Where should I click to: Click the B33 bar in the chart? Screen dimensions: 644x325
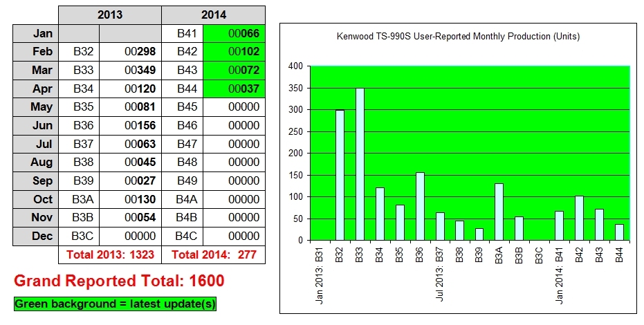pyautogui.click(x=360, y=164)
